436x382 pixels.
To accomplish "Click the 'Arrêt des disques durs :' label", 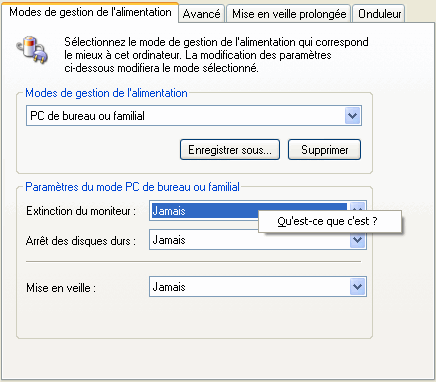I will point(81,241).
